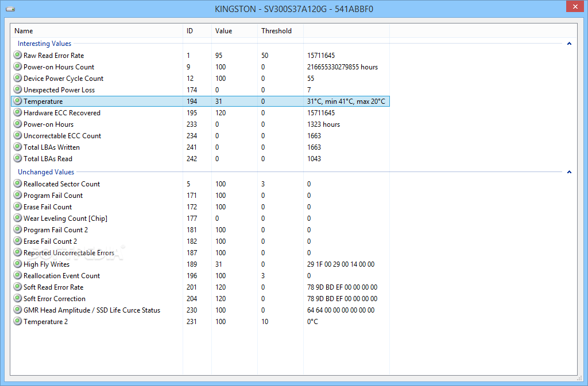Click the '29 1F 00 29 00 14 00 00' value
588x386 pixels.
tap(341, 264)
